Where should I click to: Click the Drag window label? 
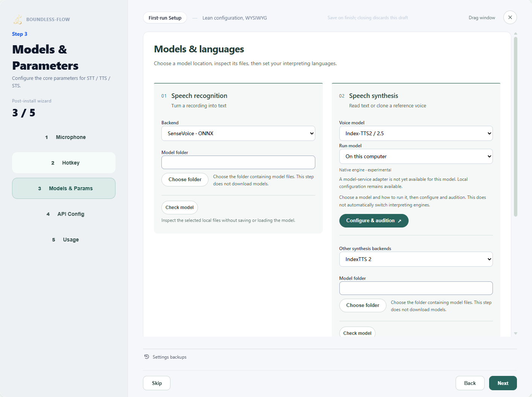pos(482,18)
